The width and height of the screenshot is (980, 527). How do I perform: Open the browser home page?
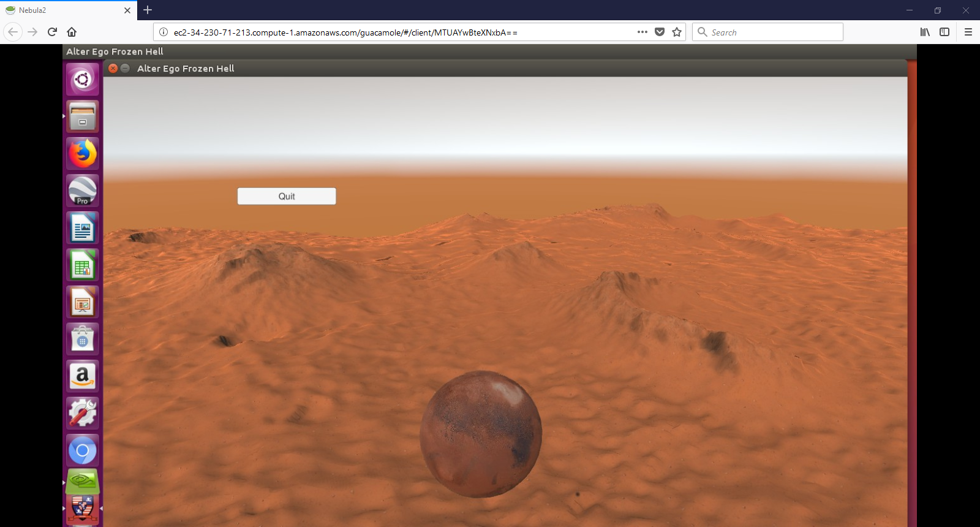click(x=72, y=32)
